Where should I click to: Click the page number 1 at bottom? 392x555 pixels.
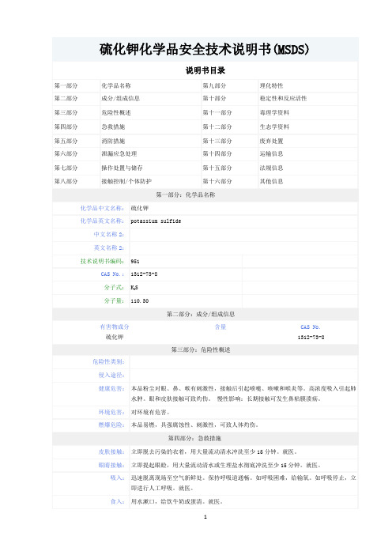pos(205,517)
